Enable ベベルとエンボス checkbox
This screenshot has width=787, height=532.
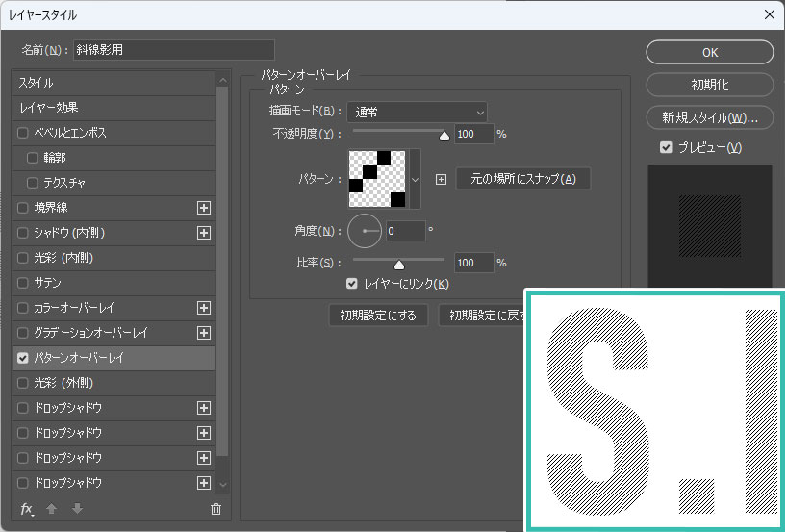(22, 133)
